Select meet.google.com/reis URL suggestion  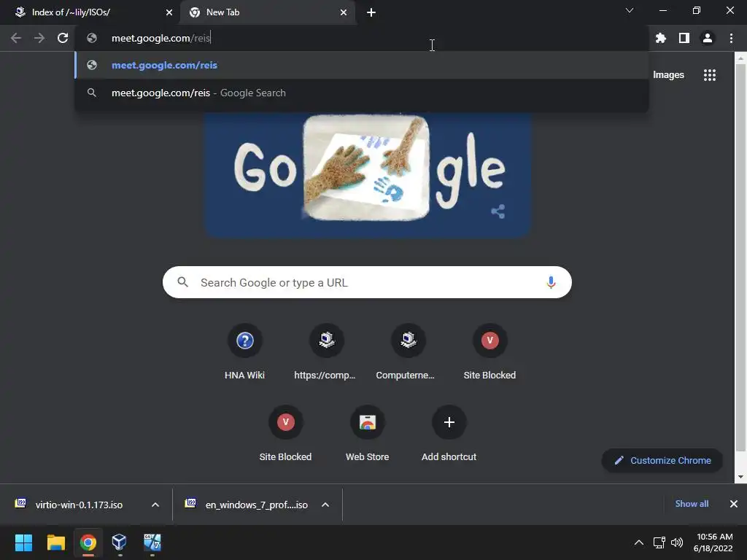coord(362,65)
